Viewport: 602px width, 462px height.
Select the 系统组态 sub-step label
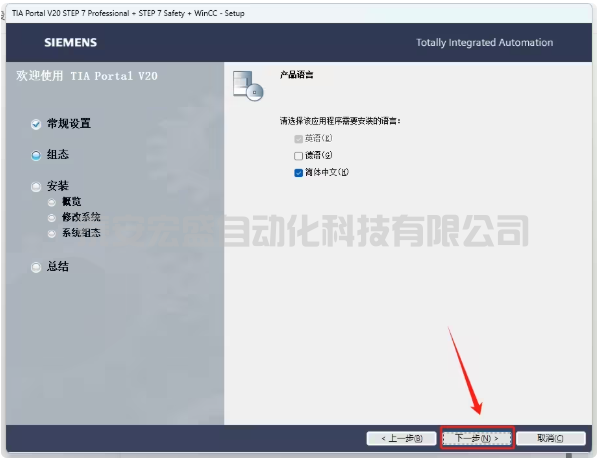pos(81,233)
